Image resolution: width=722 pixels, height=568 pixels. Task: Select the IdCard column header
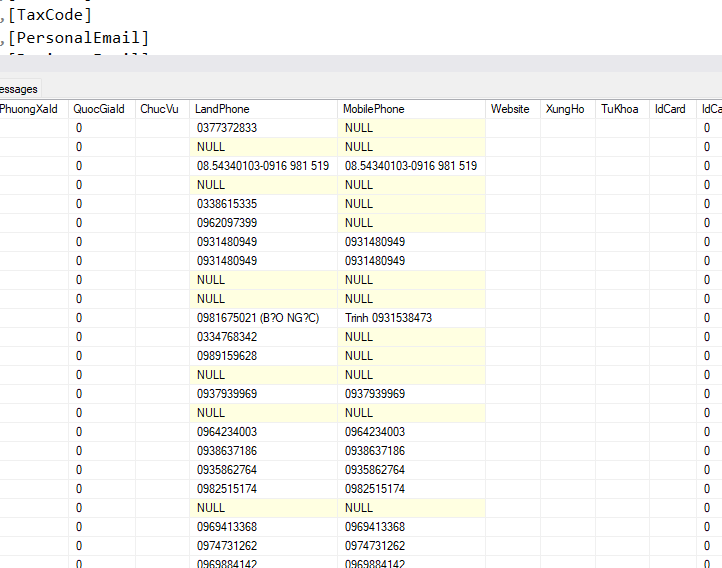[x=670, y=109]
